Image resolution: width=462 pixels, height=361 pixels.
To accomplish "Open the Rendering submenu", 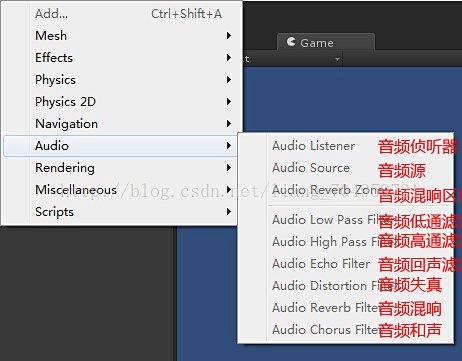I will point(120,168).
